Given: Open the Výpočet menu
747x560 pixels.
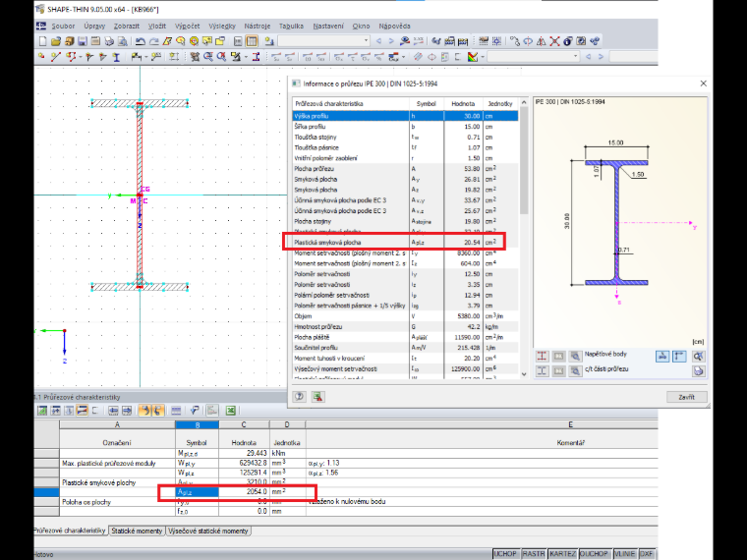Looking at the screenshot, I should 187,27.
